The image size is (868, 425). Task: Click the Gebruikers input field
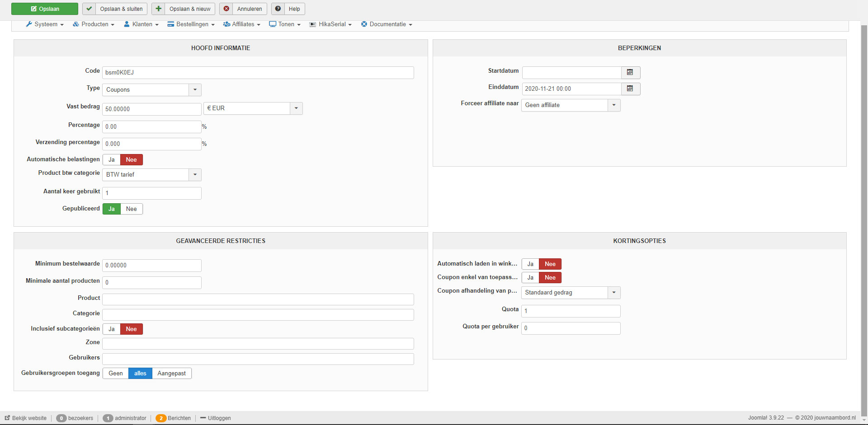pos(258,359)
